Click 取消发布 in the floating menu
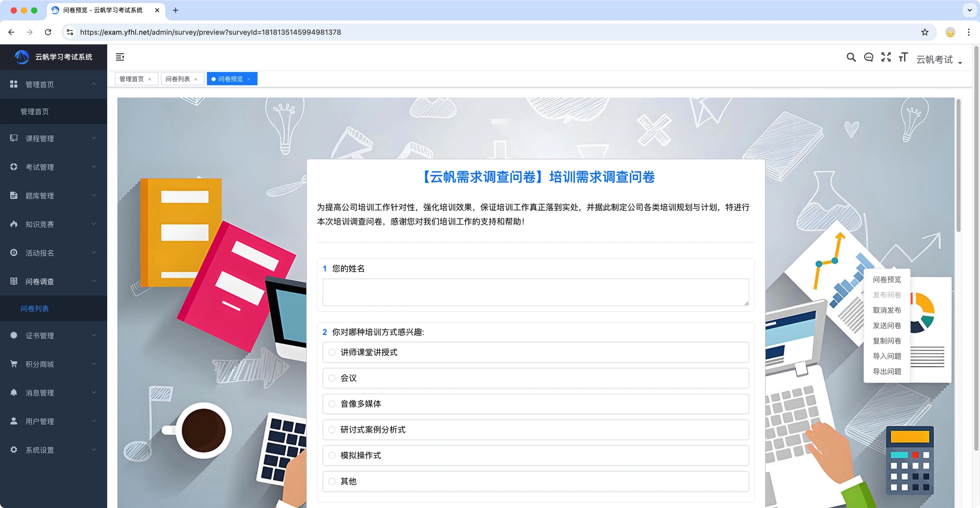The width and height of the screenshot is (980, 508). [x=887, y=310]
